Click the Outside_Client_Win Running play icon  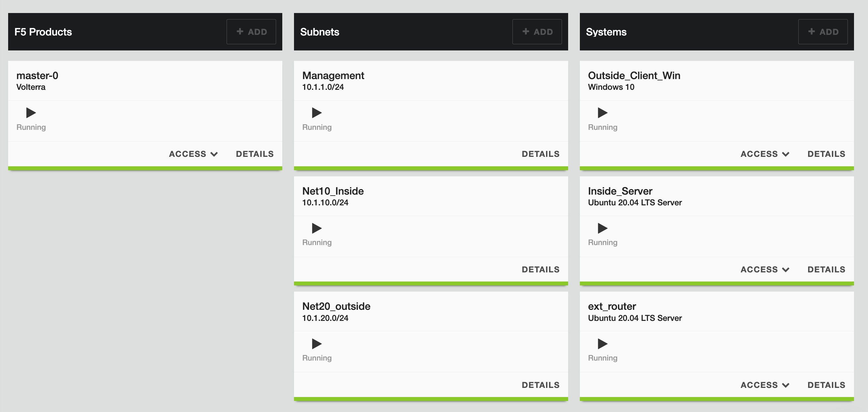pyautogui.click(x=602, y=113)
